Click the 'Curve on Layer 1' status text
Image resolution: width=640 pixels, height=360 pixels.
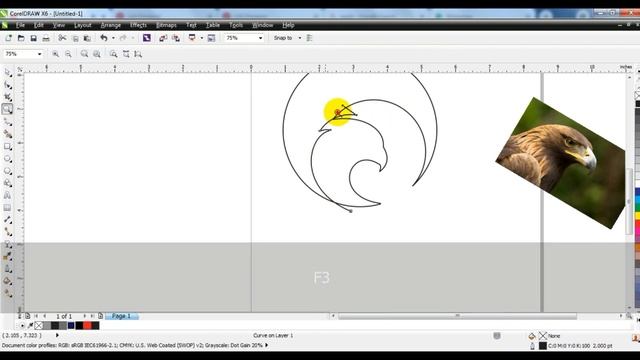pos(273,336)
